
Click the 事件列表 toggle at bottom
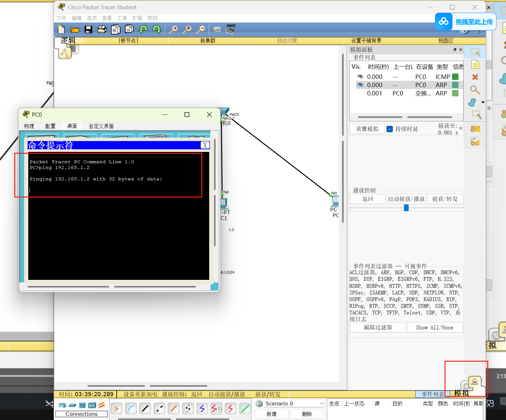click(x=433, y=394)
